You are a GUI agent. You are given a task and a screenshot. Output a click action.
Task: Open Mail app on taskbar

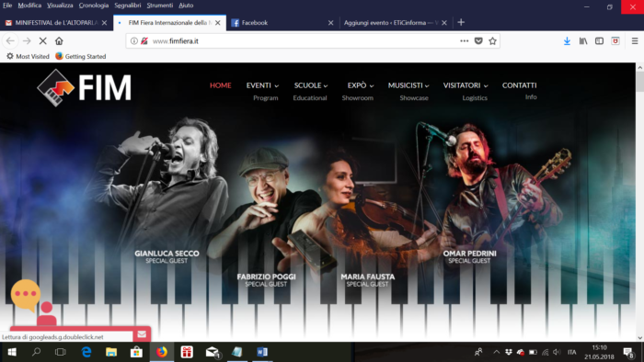point(213,352)
